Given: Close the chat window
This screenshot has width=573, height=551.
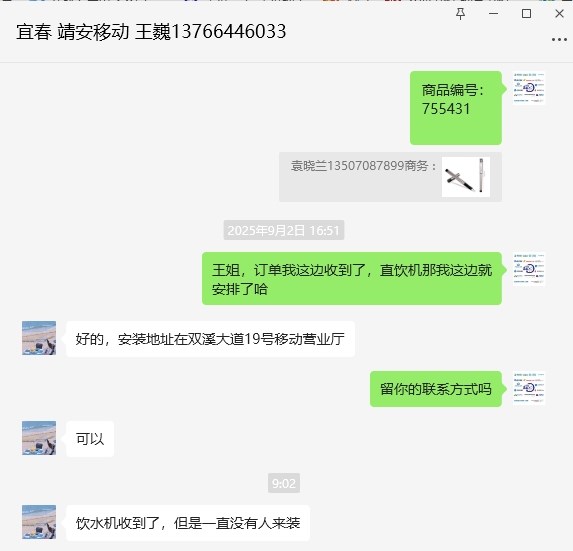Looking at the screenshot, I should click(559, 14).
